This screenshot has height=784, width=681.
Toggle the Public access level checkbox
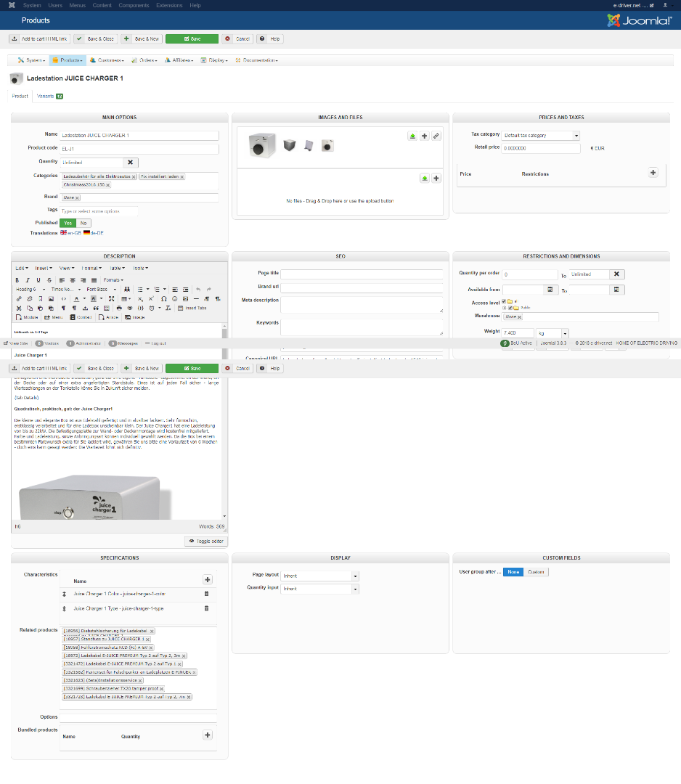click(x=510, y=308)
